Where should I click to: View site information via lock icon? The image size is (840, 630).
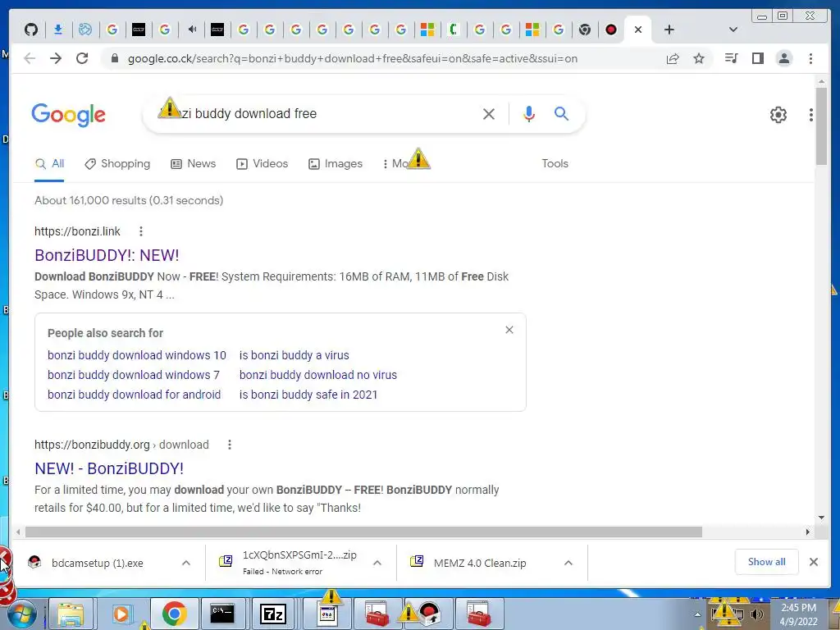pos(114,58)
